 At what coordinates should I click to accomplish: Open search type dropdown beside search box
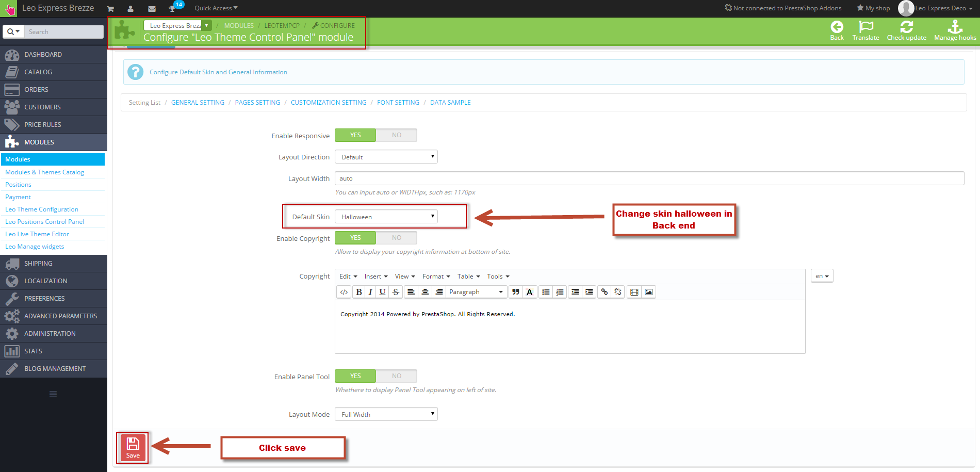coord(13,31)
